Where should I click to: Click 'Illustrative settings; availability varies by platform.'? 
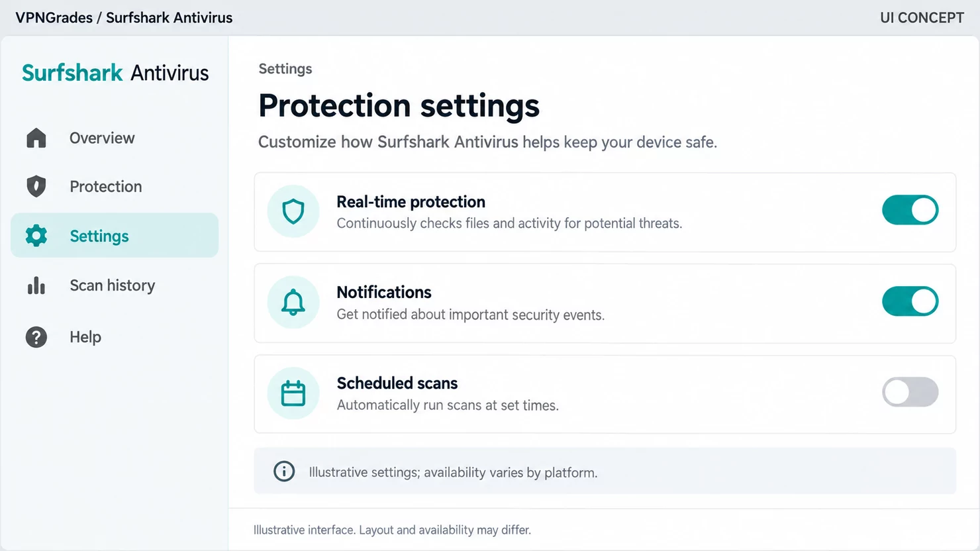click(453, 472)
